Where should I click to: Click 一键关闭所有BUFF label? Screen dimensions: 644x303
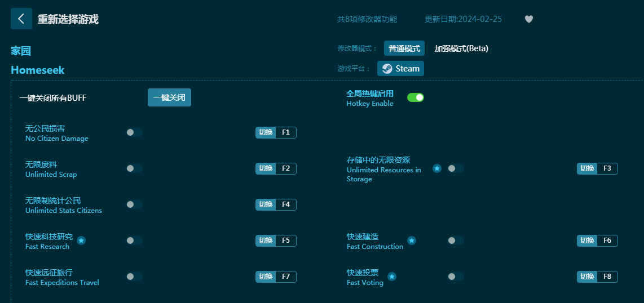[x=53, y=98]
